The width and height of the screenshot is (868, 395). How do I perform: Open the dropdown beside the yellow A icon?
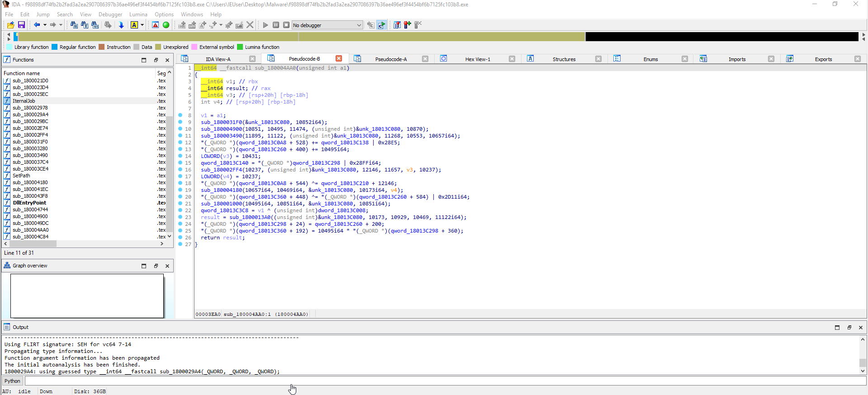(142, 25)
